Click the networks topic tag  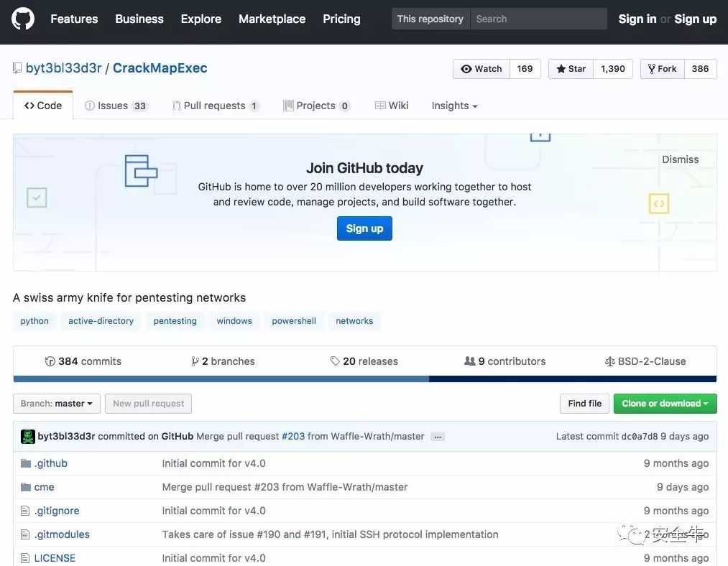(x=354, y=321)
